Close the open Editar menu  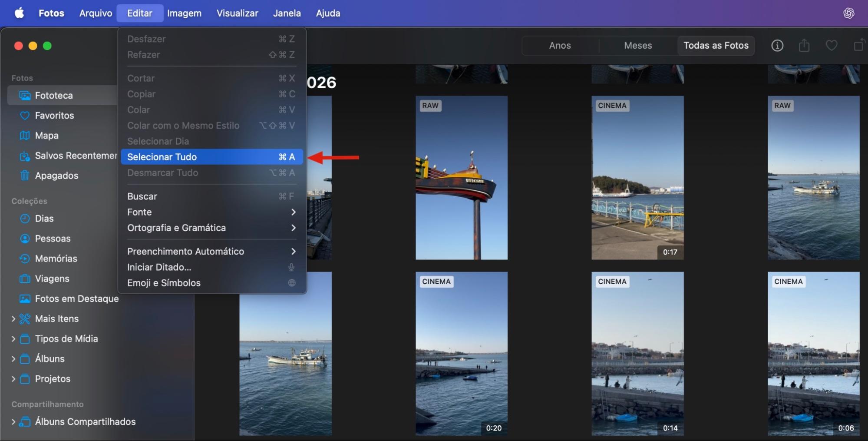140,13
